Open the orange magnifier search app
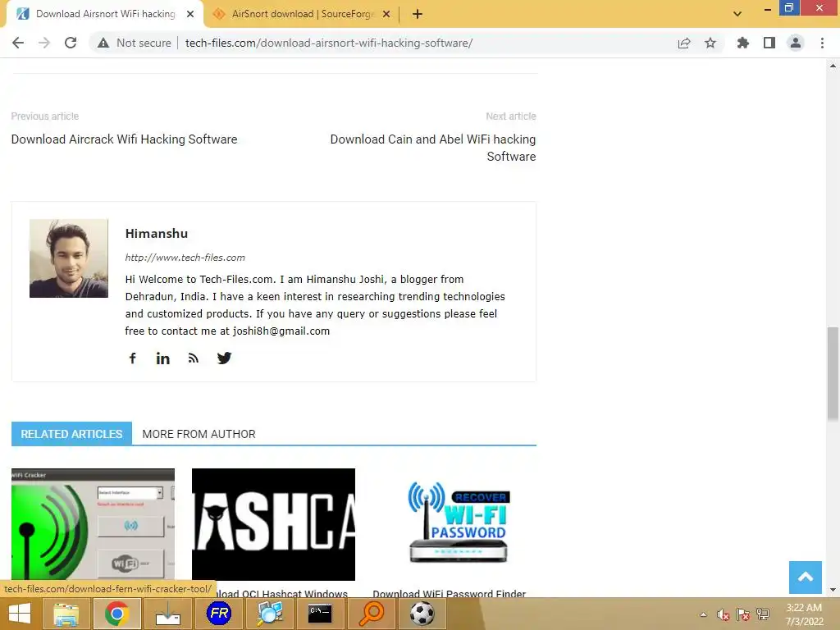 pyautogui.click(x=372, y=614)
